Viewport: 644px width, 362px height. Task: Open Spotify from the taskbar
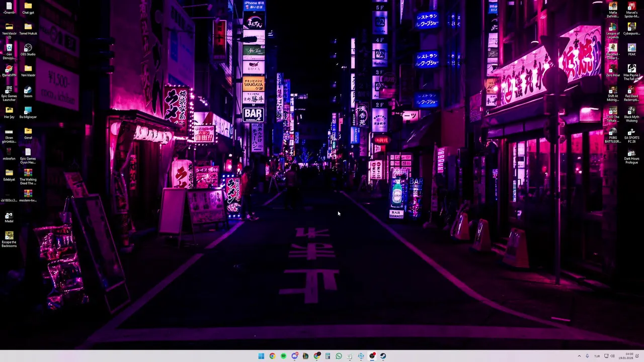tap(283, 356)
